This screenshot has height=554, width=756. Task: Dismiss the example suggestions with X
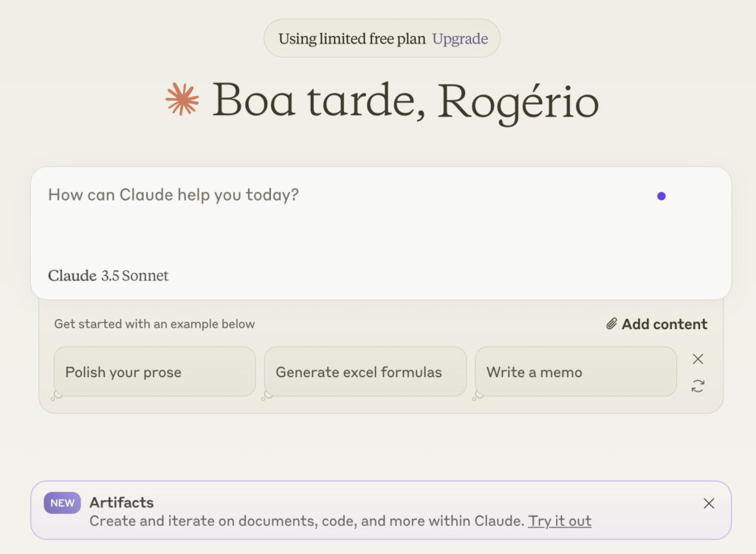pos(698,359)
